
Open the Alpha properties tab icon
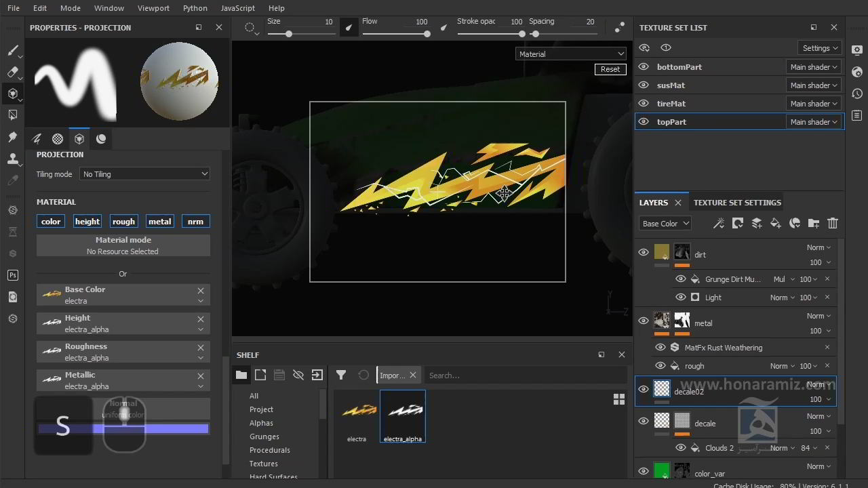click(58, 139)
